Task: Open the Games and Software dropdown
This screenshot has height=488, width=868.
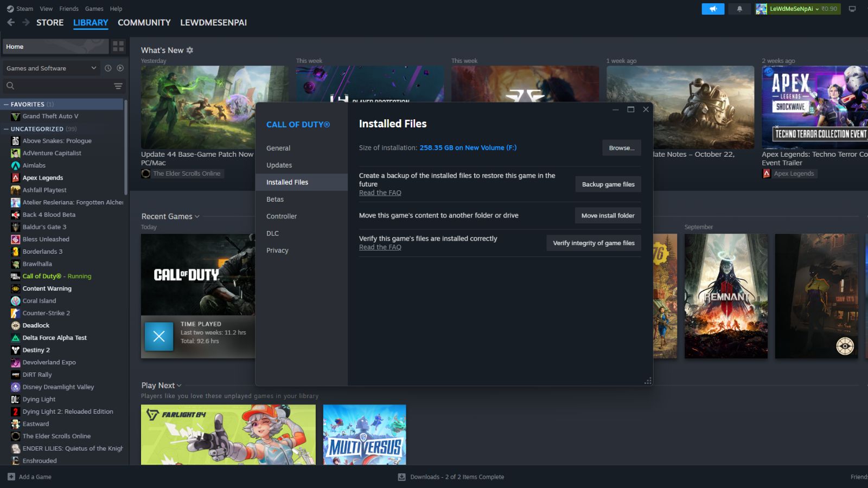Action: pos(50,68)
